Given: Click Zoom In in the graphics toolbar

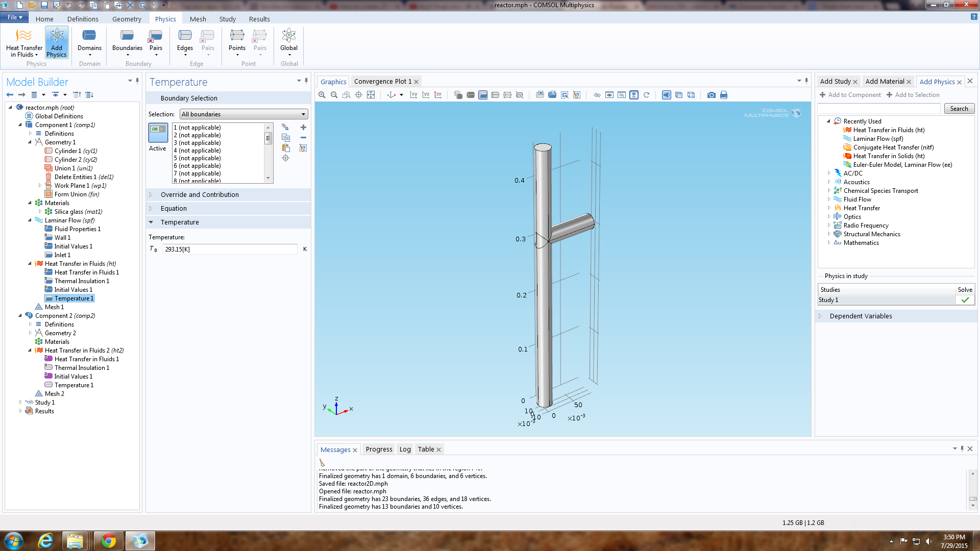Looking at the screenshot, I should coord(322,95).
